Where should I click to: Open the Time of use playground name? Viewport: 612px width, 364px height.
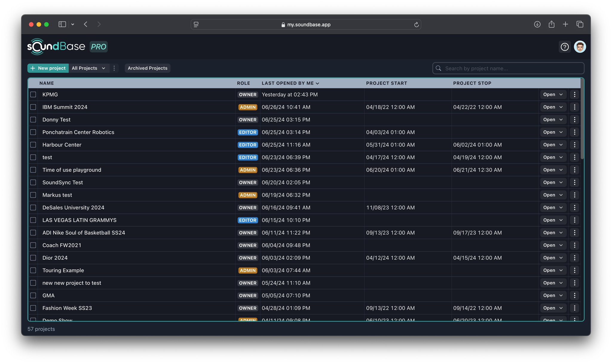tap(72, 170)
